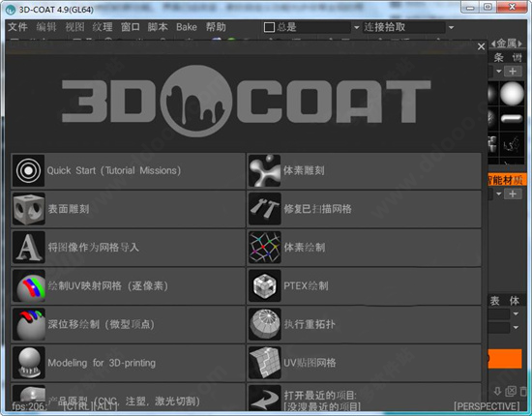
Task: Open the 帮助 menu
Action: pos(216,27)
